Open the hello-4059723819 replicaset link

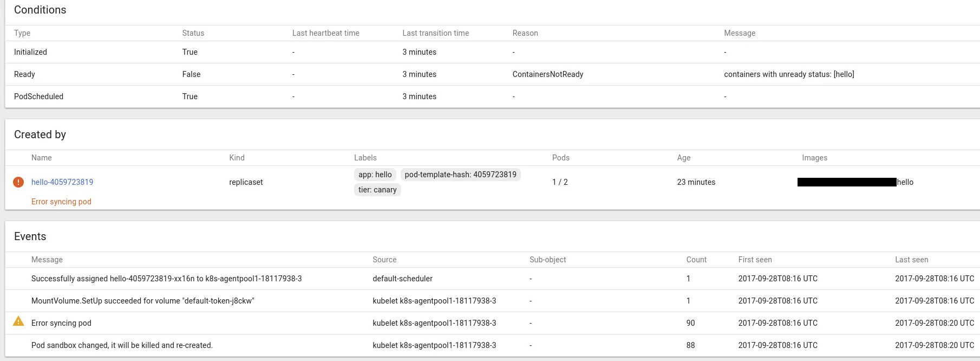(62, 182)
